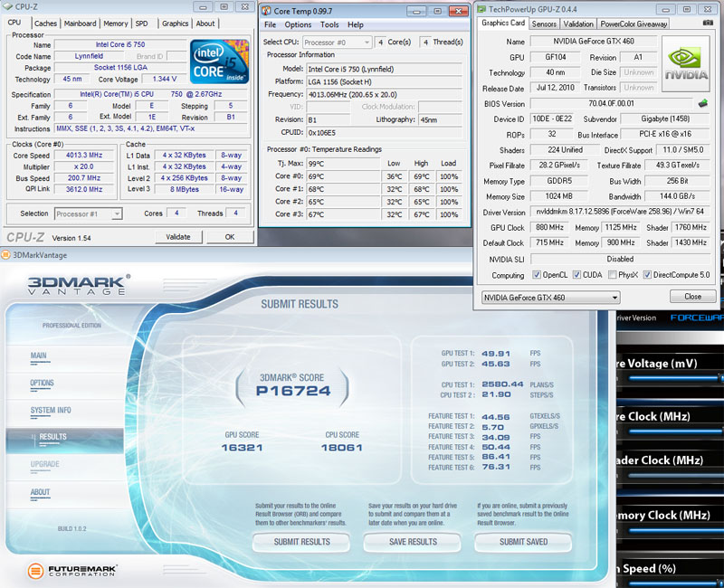The height and width of the screenshot is (588, 724).
Task: Click the CPU-Z title bar icon
Action: coord(8,6)
